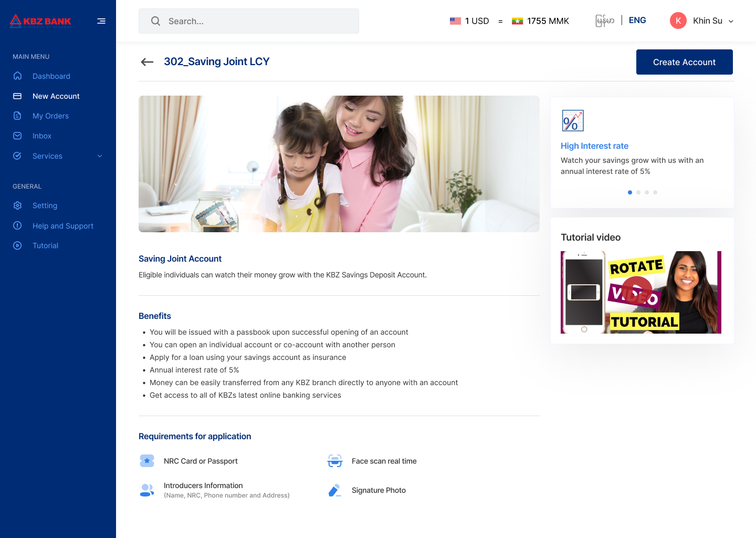This screenshot has height=538, width=756.
Task: Click the Services checkmark icon
Action: (x=17, y=156)
